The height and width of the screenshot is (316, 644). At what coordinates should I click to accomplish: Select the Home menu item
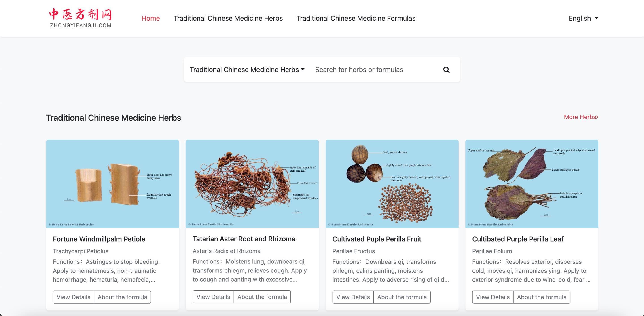click(x=150, y=18)
